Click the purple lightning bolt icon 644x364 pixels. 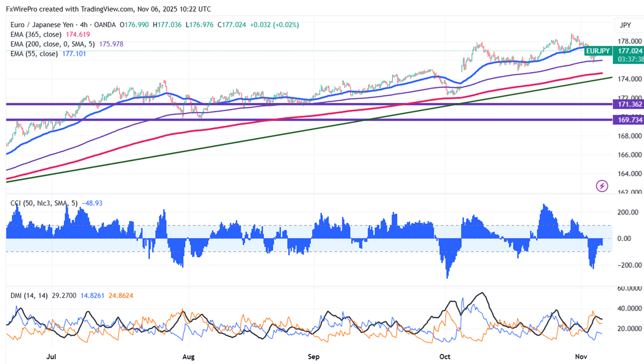[601, 186]
